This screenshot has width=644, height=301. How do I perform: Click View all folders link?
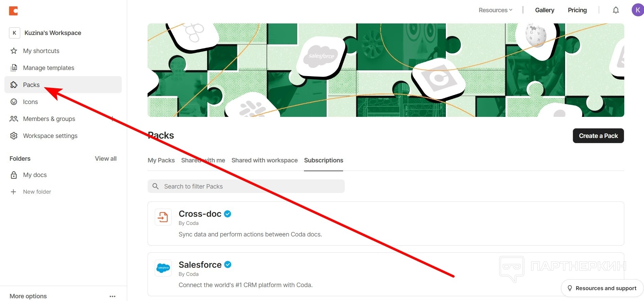click(x=106, y=159)
